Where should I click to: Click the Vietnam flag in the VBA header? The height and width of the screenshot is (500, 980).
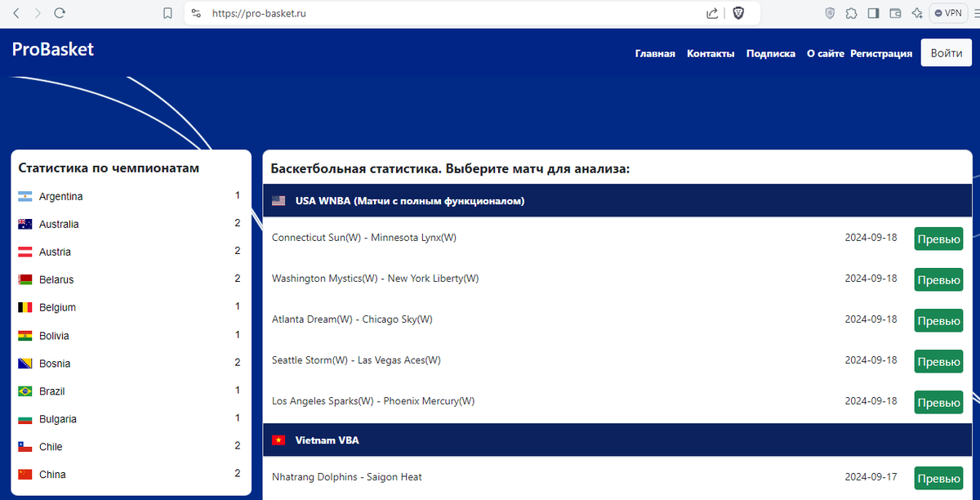pyautogui.click(x=278, y=440)
